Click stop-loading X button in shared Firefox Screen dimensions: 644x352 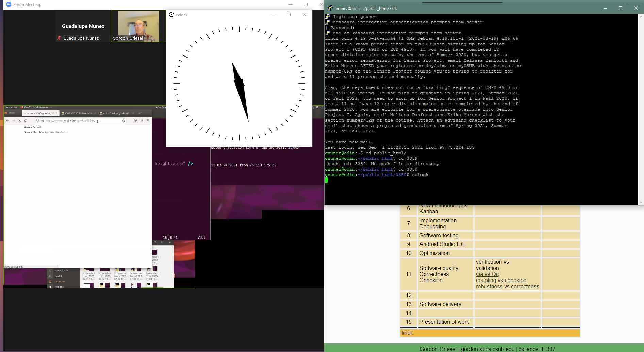[19, 121]
